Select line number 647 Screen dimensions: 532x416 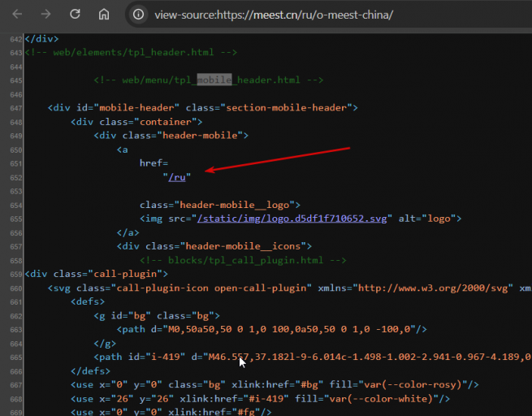16,108
